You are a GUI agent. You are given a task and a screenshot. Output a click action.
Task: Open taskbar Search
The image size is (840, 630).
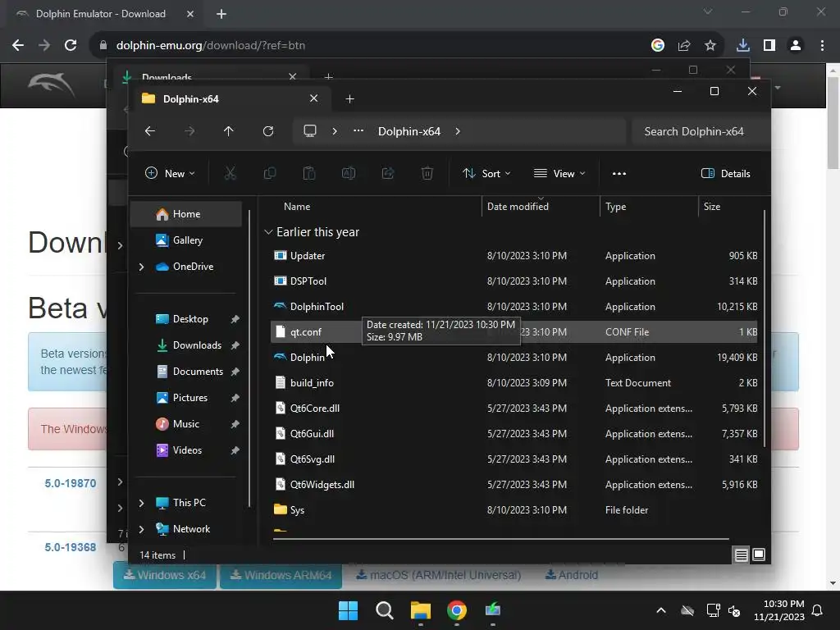[384, 610]
